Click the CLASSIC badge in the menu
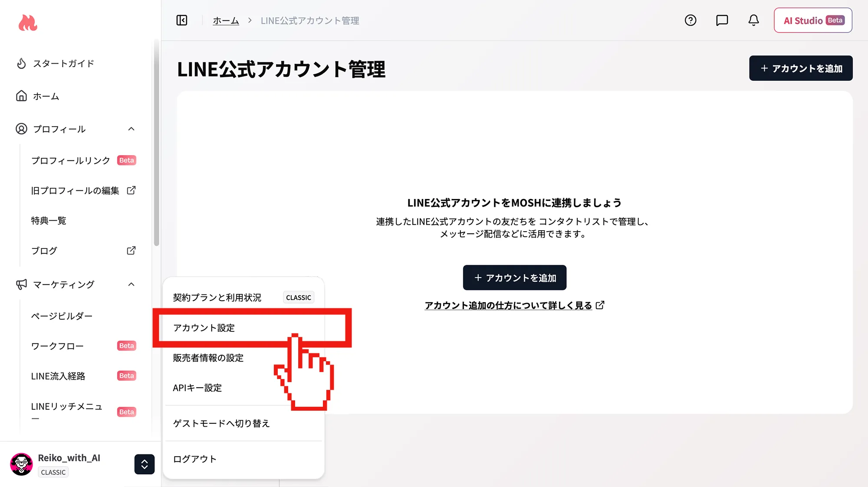 click(299, 297)
